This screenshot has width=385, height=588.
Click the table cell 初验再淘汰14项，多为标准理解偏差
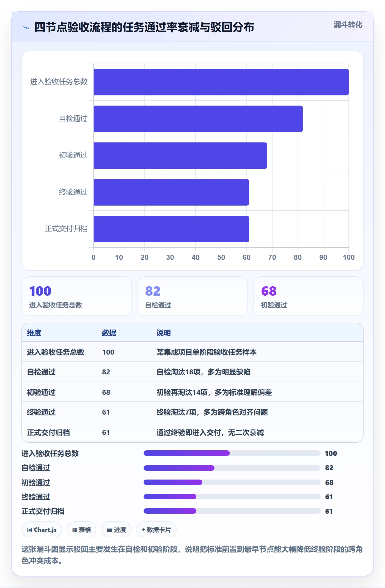tap(214, 392)
